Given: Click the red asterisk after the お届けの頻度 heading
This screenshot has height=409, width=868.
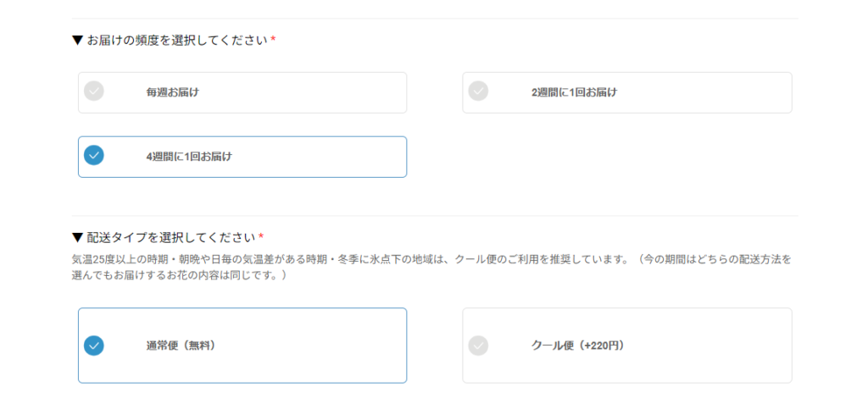Looking at the screenshot, I should tap(273, 41).
